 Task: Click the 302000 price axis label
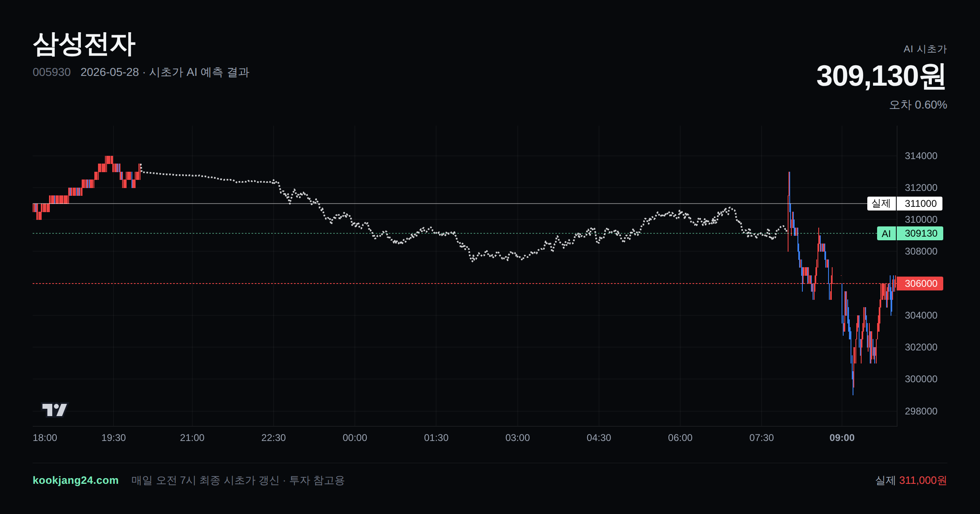click(x=921, y=347)
